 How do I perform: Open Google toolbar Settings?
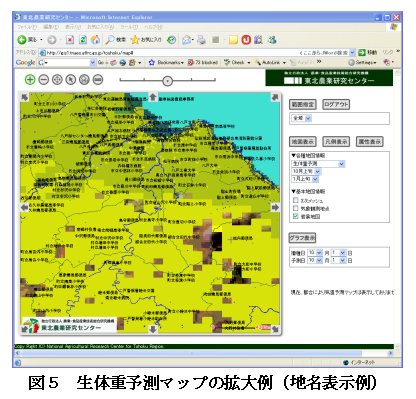click(362, 62)
